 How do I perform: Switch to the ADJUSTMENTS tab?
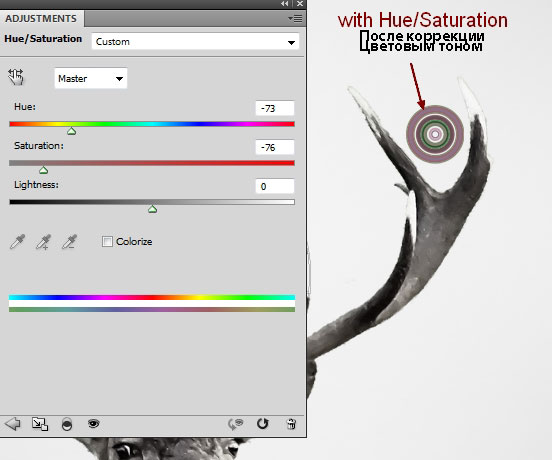pyautogui.click(x=41, y=18)
